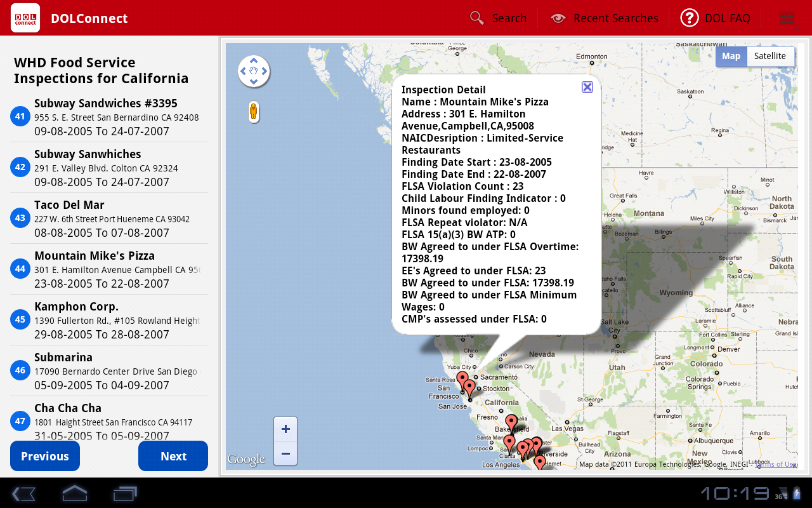This screenshot has width=812, height=508.
Task: Click date range 29-08-2005 To 28-08-2007
Action: (101, 335)
